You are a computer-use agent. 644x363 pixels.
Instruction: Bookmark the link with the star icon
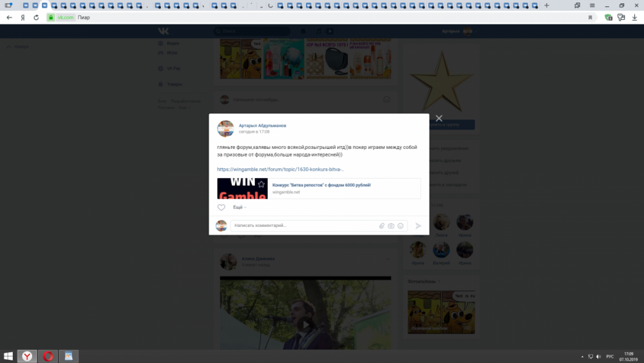point(261,184)
